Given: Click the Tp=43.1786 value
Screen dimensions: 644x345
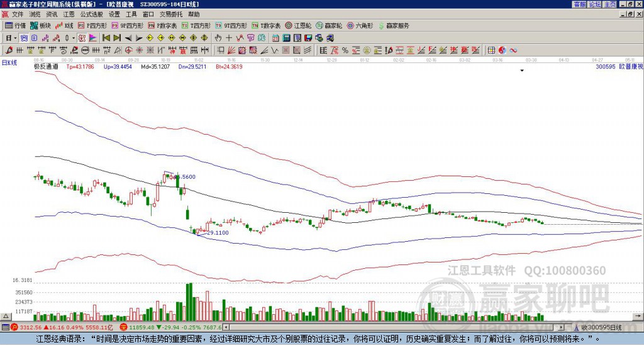Looking at the screenshot, I should (x=80, y=66).
